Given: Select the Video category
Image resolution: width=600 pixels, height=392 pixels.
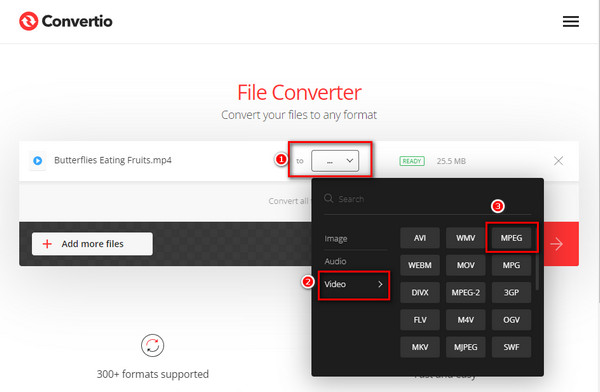Looking at the screenshot, I should coord(354,284).
